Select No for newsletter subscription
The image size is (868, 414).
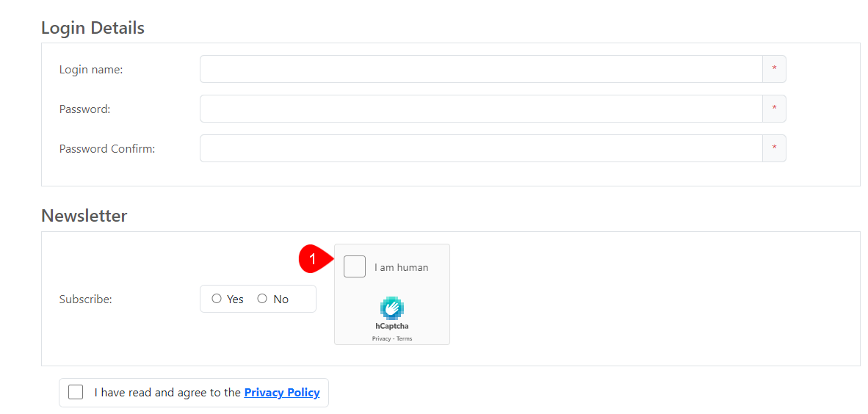point(262,299)
